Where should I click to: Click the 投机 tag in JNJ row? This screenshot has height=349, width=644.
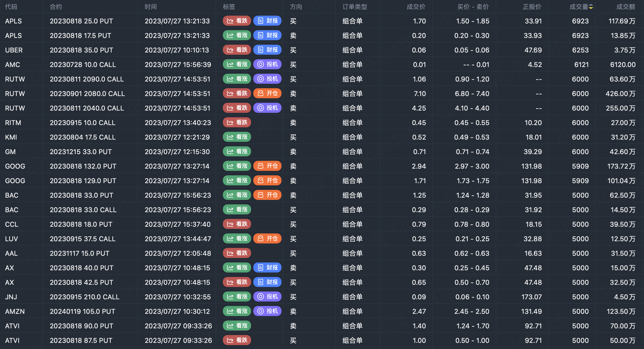coord(267,297)
